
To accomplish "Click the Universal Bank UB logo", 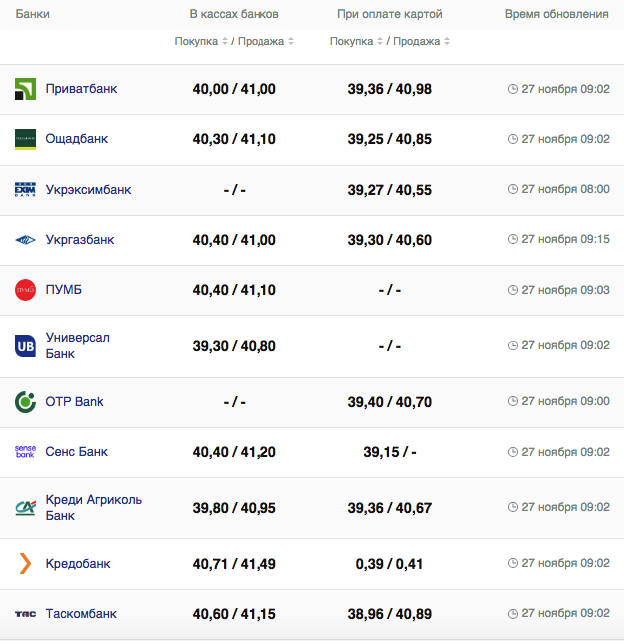I will [25, 346].
